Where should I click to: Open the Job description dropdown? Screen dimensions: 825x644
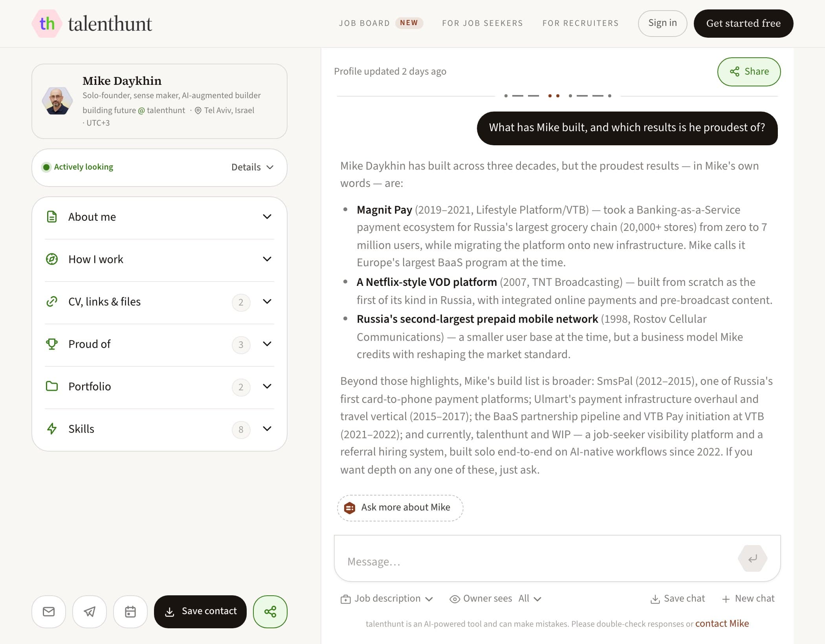click(x=387, y=598)
